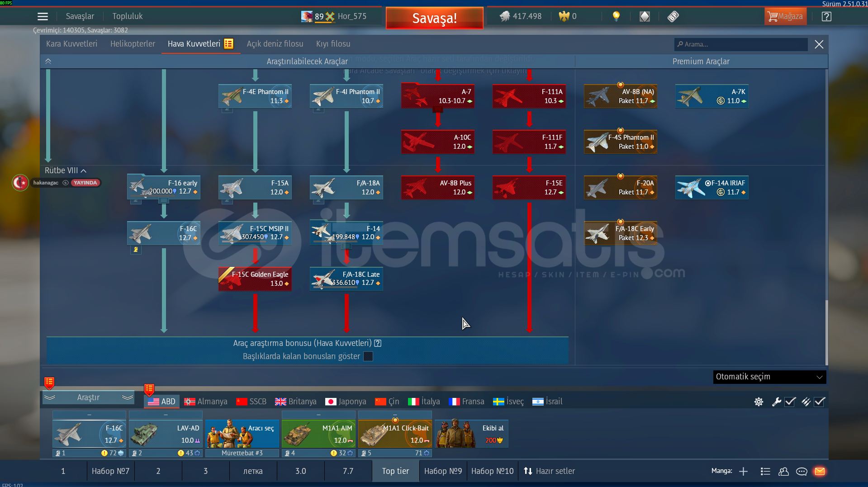868x487 pixels.
Task: Select LAV-AD in crew slot two
Action: point(166,434)
